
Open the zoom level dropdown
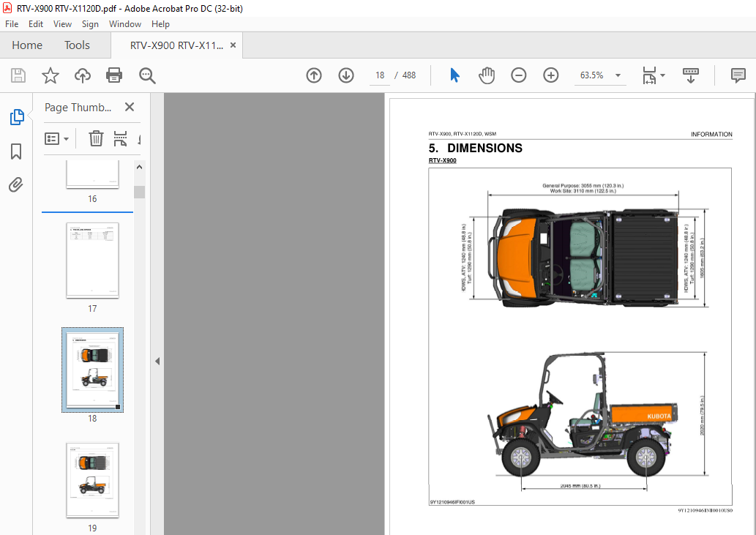pos(618,75)
